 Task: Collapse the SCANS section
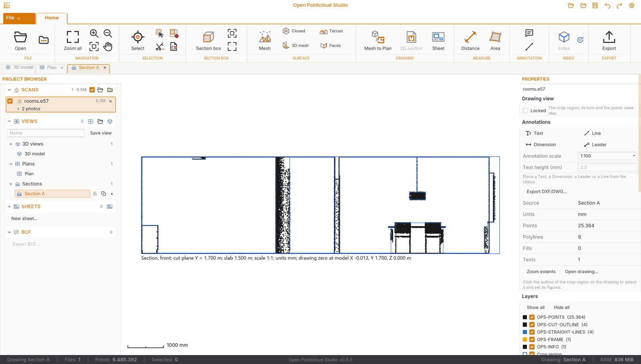(9, 90)
